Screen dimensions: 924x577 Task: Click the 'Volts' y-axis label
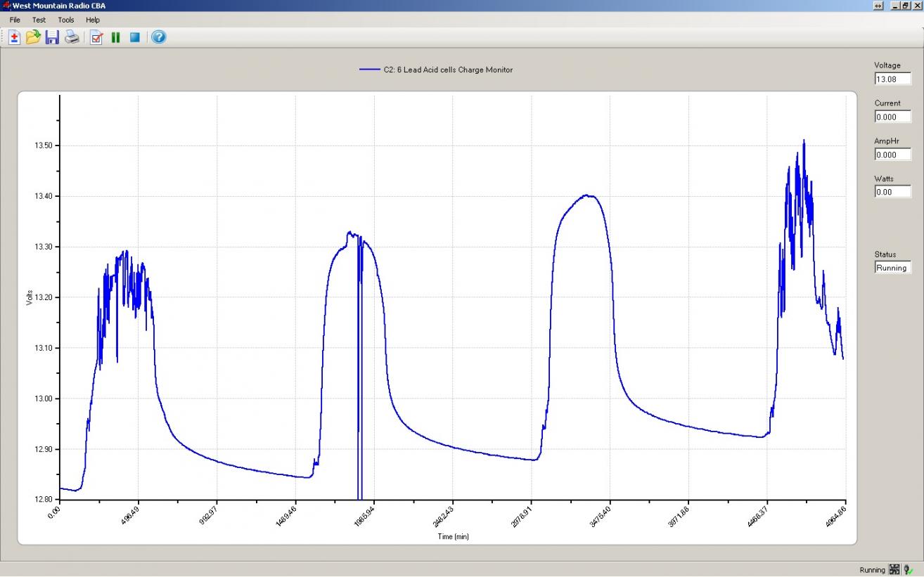(x=30, y=297)
